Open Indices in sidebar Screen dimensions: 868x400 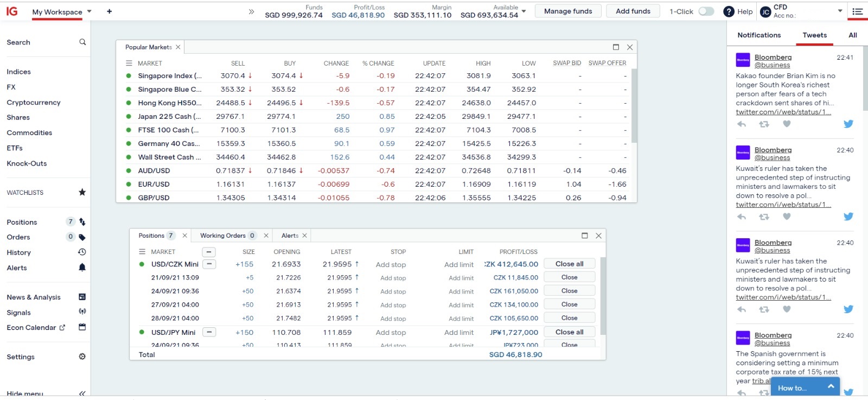[x=18, y=72]
